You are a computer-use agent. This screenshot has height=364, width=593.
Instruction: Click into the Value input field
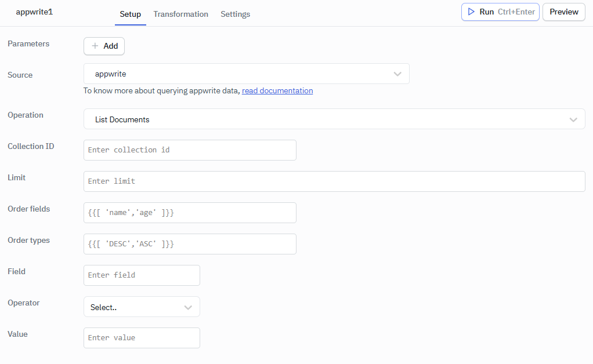(142, 337)
